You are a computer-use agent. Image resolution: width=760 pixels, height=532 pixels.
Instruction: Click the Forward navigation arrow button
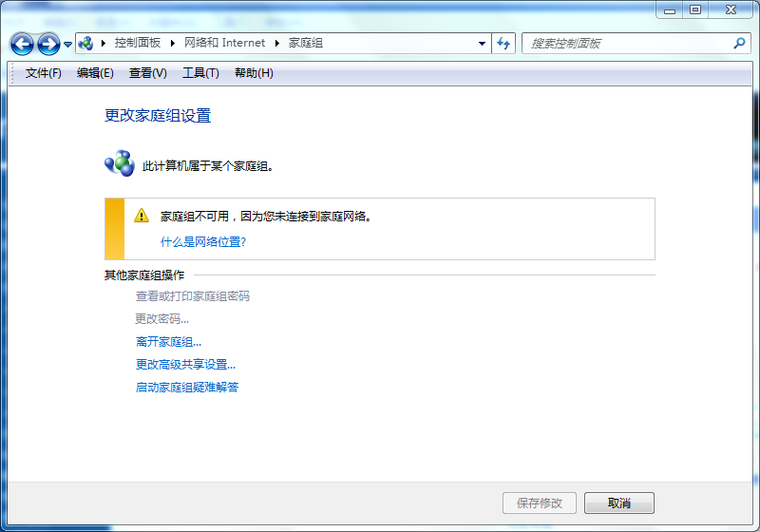click(48, 44)
